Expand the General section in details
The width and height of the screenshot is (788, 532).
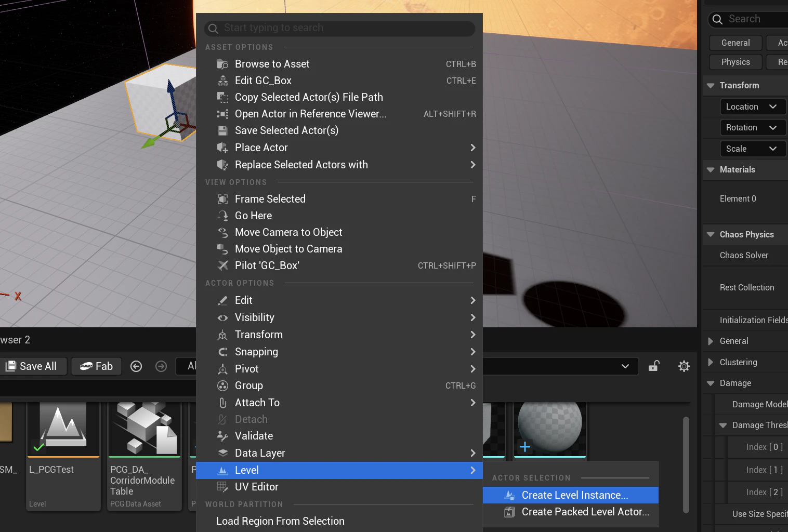click(711, 341)
